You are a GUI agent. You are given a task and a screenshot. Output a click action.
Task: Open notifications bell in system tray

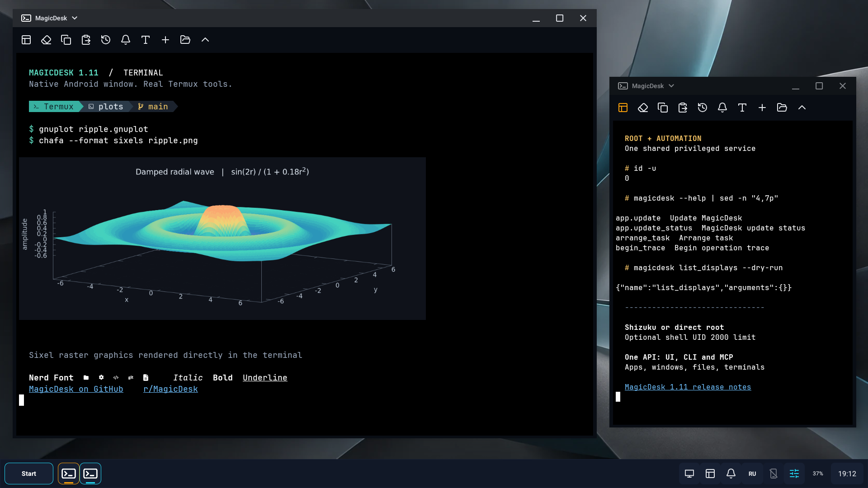[731, 474]
